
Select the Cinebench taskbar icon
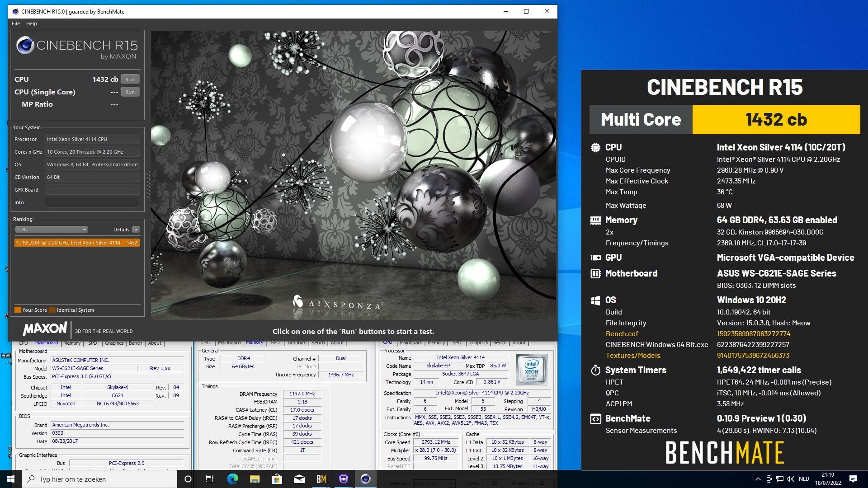click(365, 479)
